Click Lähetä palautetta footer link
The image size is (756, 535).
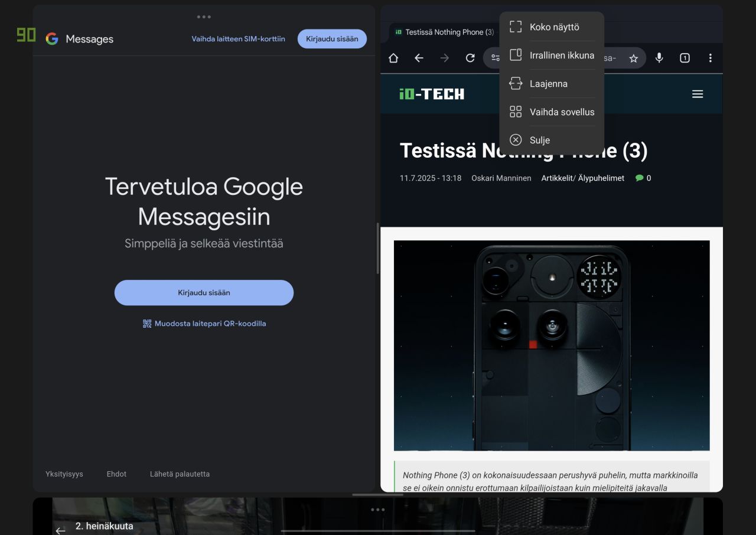tap(180, 474)
